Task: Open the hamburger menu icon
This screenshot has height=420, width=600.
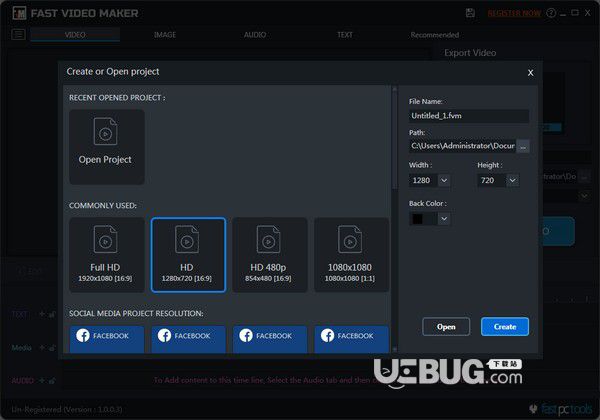Action: [x=18, y=35]
